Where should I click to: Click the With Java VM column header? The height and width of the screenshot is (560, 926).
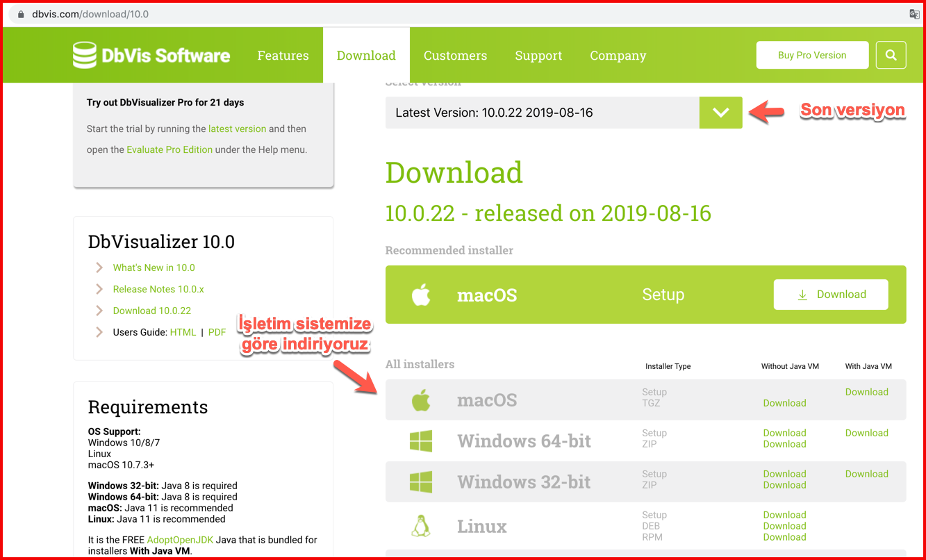pos(868,366)
